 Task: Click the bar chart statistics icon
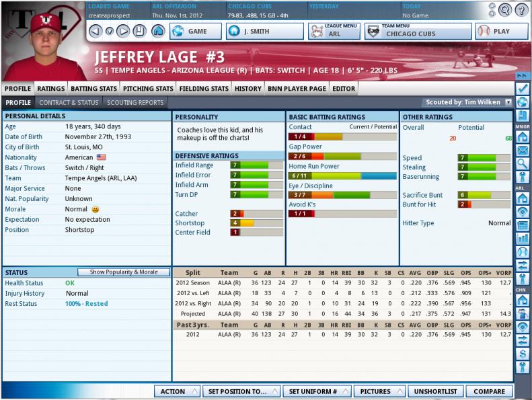tap(523, 238)
